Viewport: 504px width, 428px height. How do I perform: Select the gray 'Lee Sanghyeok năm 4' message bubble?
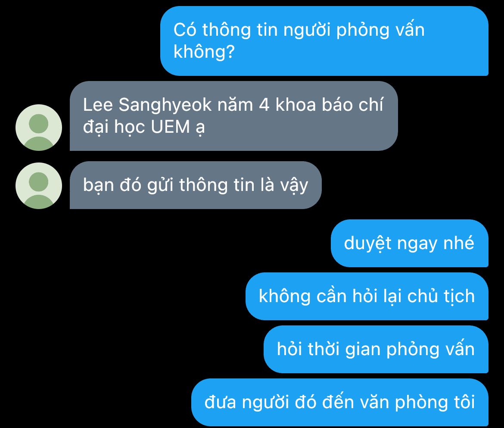click(233, 116)
